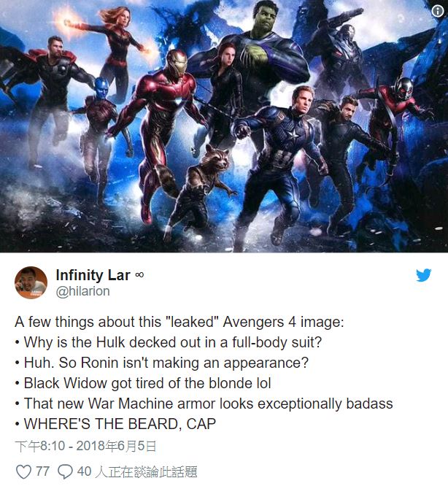Open the Infinity Lar profile avatar
Screen dimensions: 448x486
pos(31,282)
